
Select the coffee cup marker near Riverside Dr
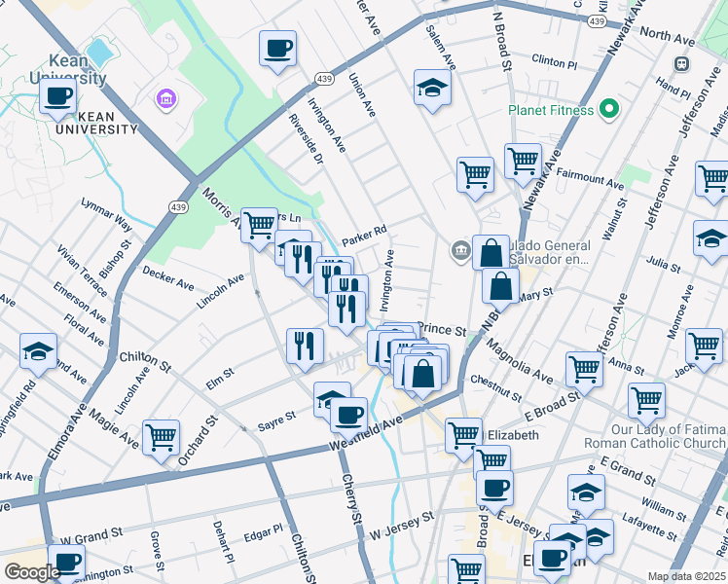coord(277,50)
